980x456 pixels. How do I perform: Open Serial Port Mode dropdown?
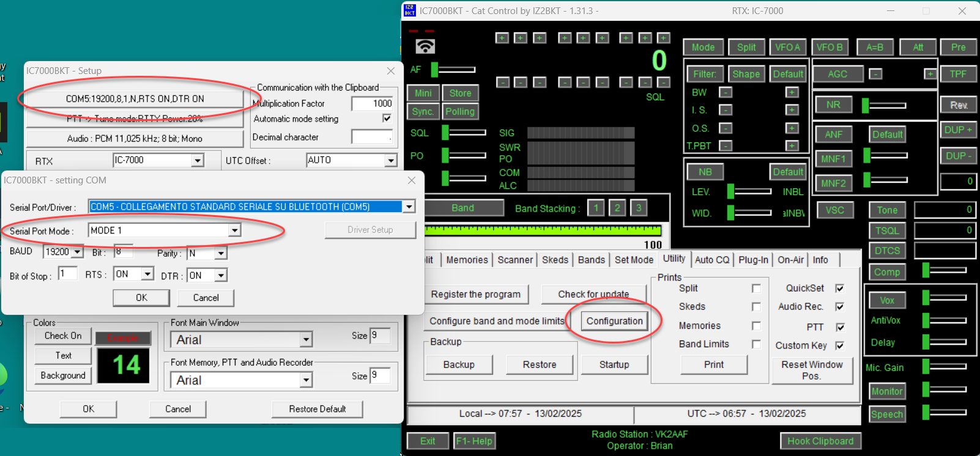click(x=234, y=230)
